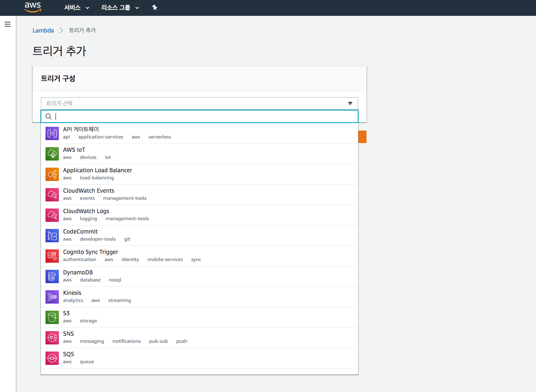Select Cognito Sync Trigger option
The image size is (536, 392).
200,256
